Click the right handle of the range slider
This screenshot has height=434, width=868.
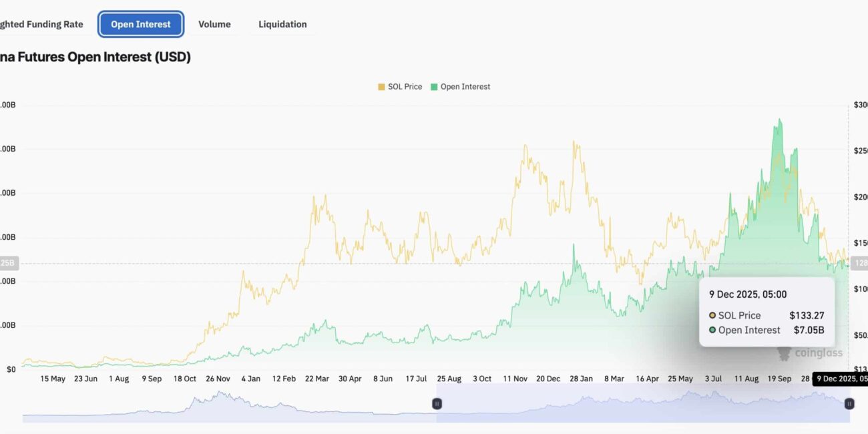coord(849,403)
